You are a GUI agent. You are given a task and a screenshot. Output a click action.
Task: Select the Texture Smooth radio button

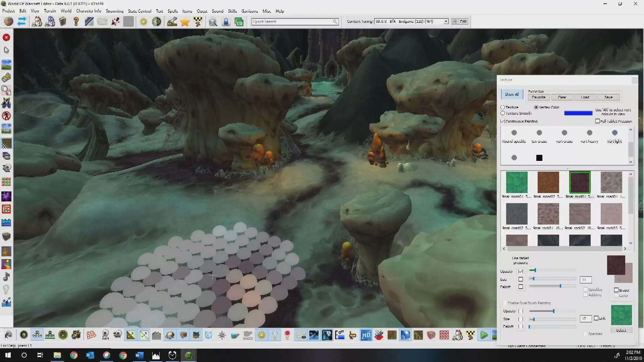pos(502,113)
